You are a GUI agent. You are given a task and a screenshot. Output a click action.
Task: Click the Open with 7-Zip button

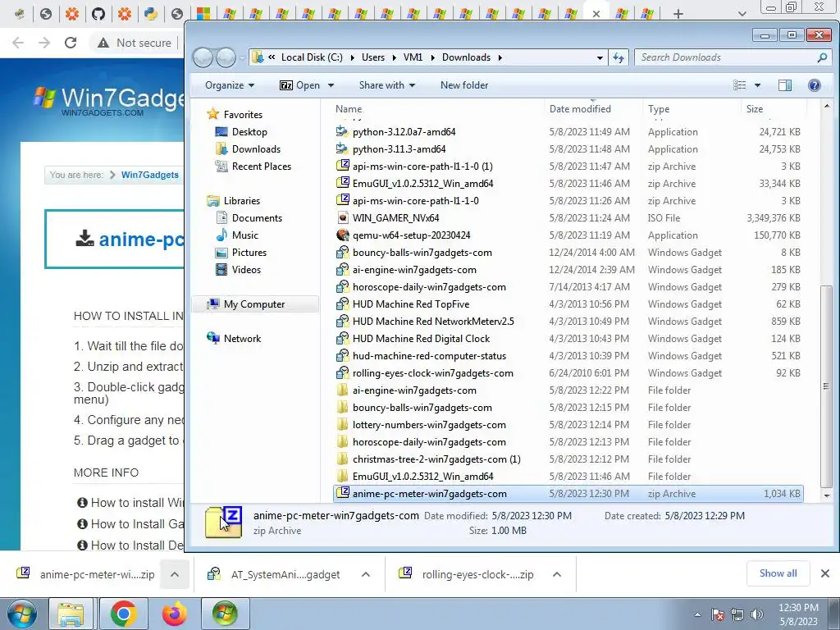(300, 85)
